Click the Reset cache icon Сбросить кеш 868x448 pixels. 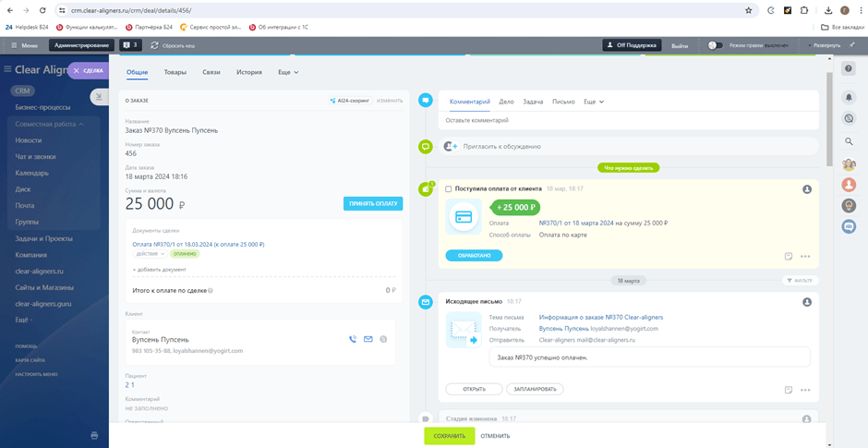[x=154, y=45]
